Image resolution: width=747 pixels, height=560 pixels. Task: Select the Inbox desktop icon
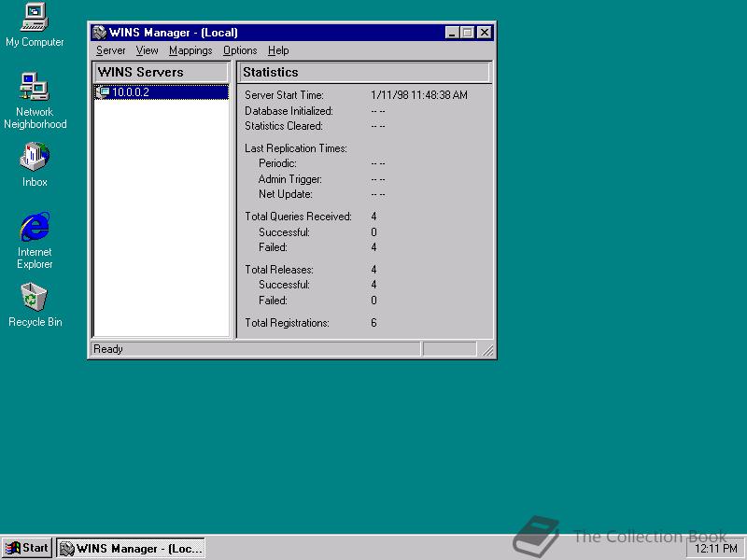[35, 164]
